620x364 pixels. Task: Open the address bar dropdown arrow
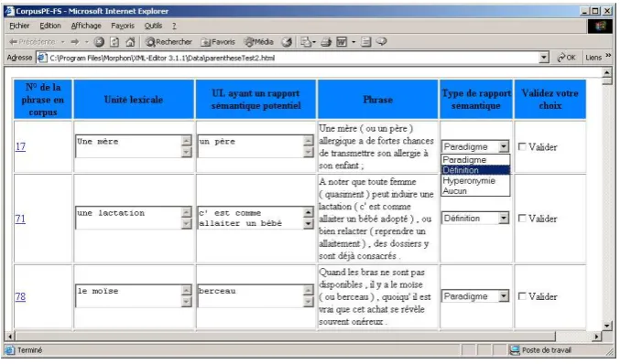(x=544, y=58)
